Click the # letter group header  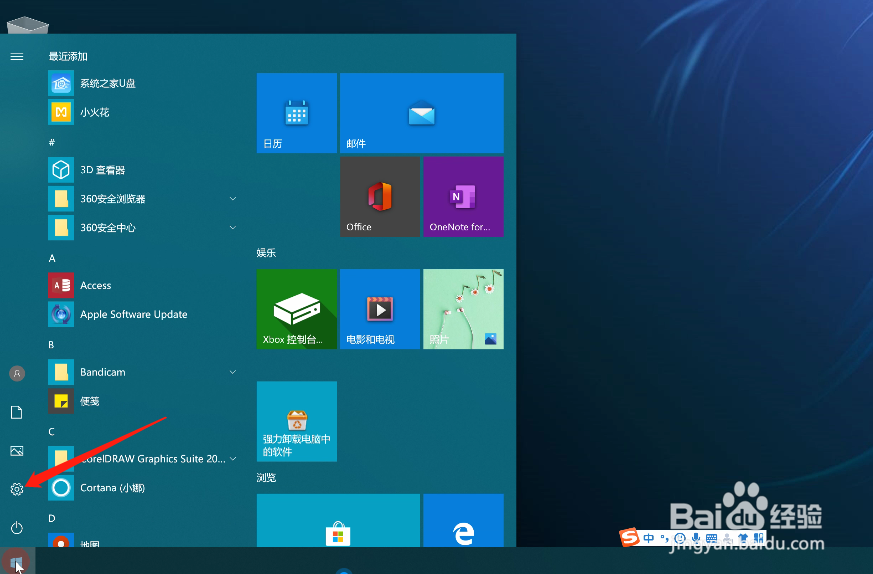tap(52, 143)
